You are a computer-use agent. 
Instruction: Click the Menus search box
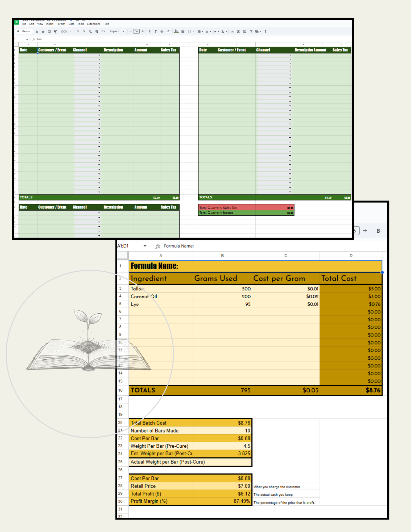point(24,31)
